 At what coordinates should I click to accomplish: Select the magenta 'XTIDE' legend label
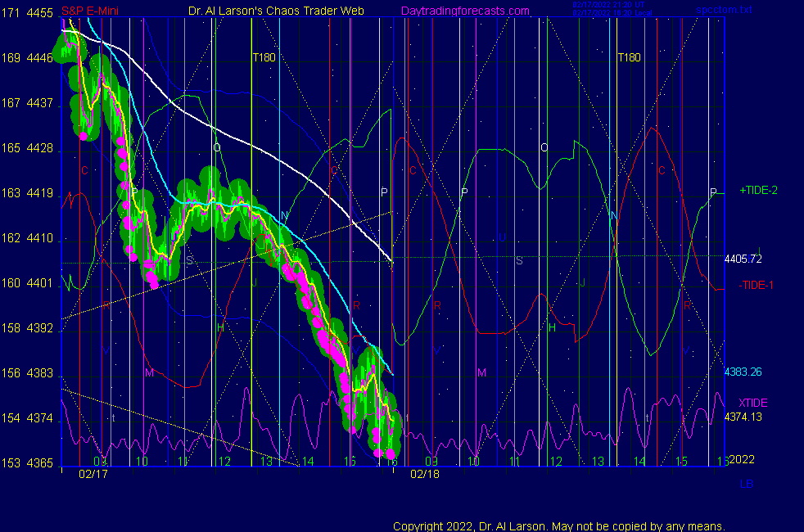(752, 403)
